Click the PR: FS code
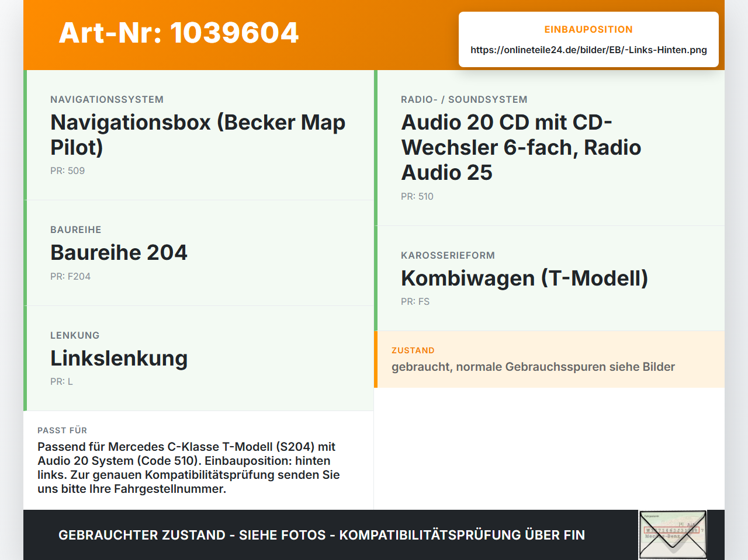 (415, 301)
